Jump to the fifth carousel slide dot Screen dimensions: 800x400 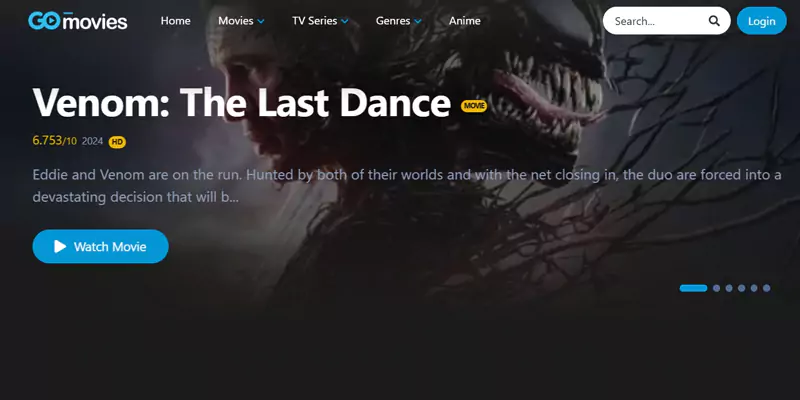[754, 288]
